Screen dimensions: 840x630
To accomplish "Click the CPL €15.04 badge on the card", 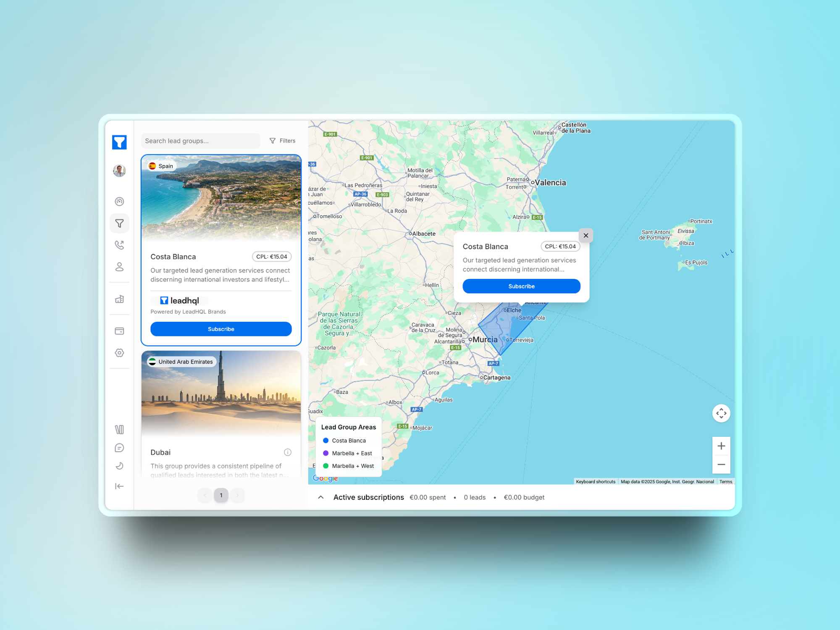I will [272, 257].
